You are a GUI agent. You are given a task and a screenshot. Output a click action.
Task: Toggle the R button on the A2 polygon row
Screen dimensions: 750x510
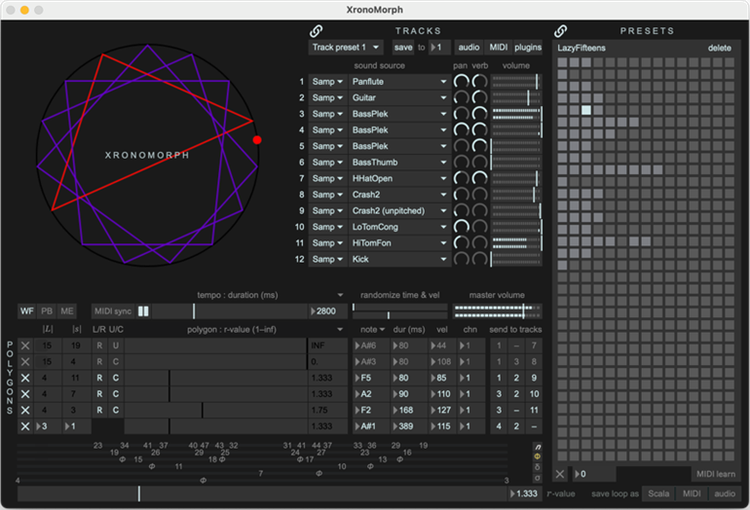point(99,394)
